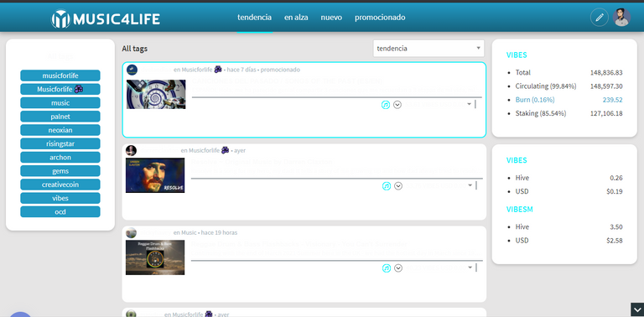Switch to the en alza tab

[x=296, y=18]
